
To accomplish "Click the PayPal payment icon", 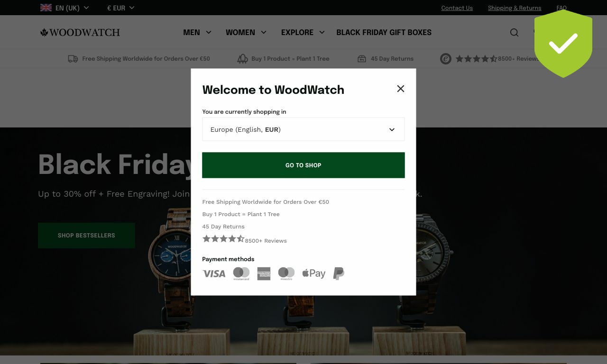I will pyautogui.click(x=339, y=273).
